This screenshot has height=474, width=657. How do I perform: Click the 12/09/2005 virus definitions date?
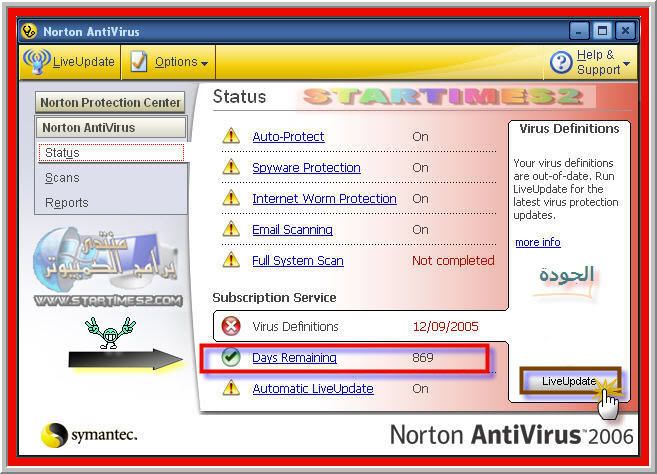point(445,326)
